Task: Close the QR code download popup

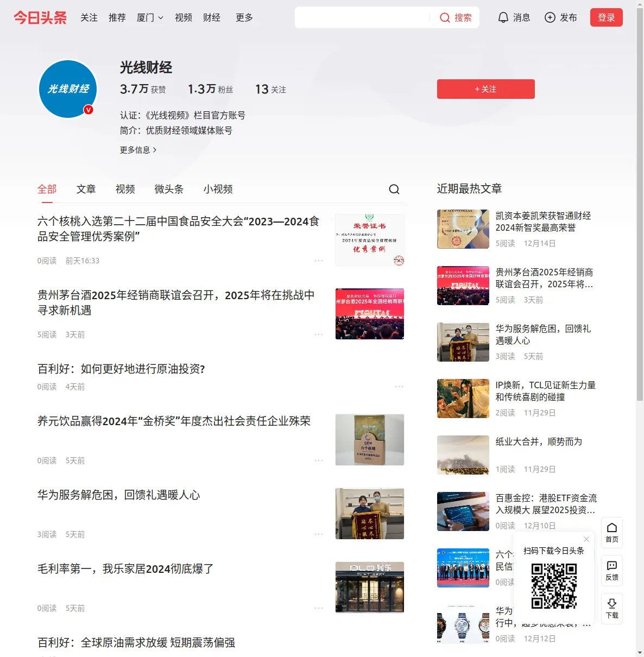Action: 586,539
